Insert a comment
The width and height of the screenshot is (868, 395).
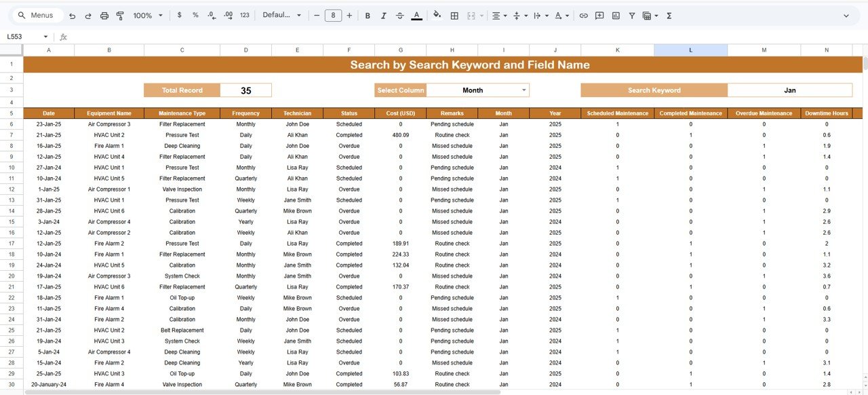pyautogui.click(x=599, y=15)
